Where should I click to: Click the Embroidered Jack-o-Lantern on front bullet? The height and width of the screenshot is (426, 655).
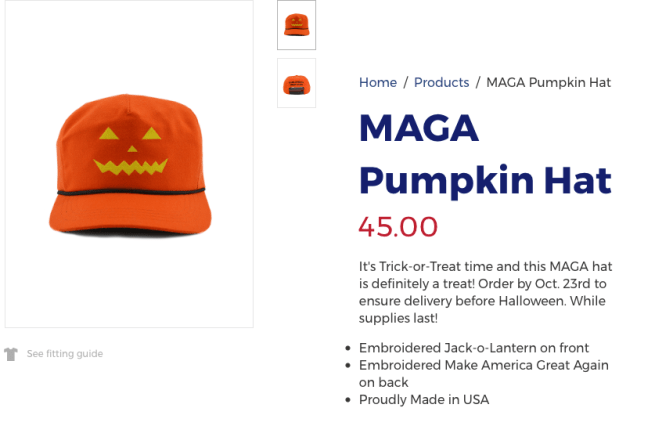[473, 348]
